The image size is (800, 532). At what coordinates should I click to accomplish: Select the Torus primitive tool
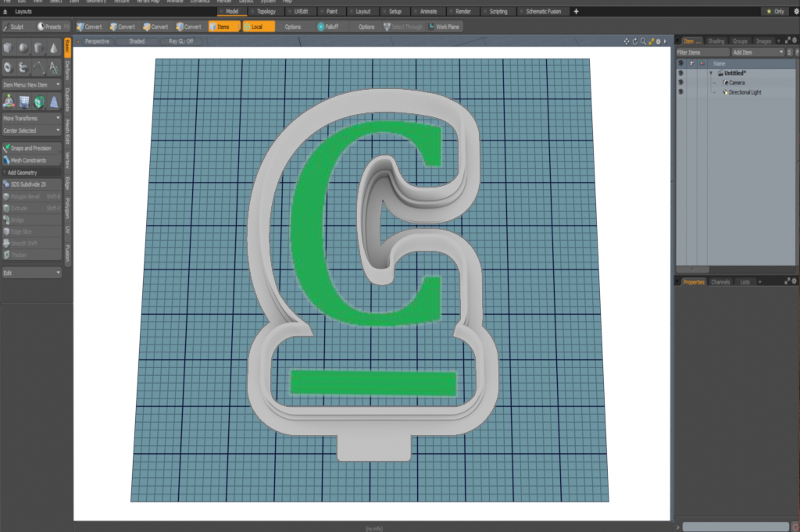8,67
